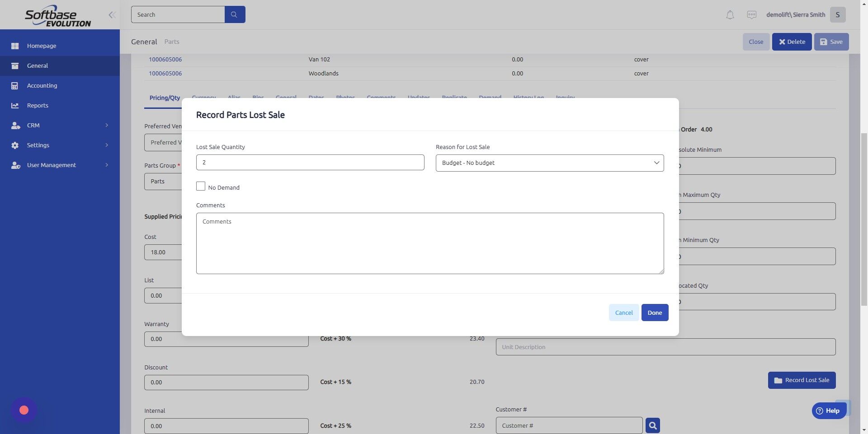Click inside the Comments text area
The image size is (868, 434).
coord(429,243)
